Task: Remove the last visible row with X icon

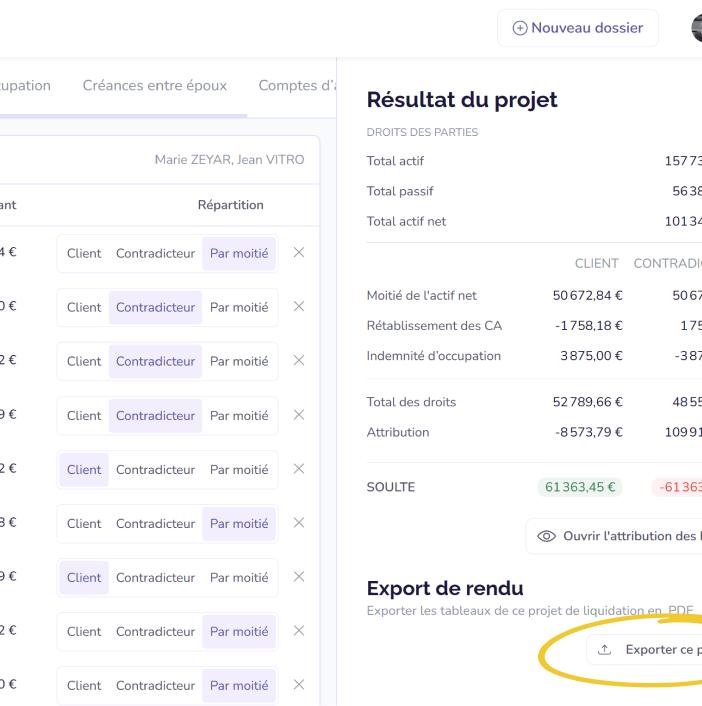Action: [x=299, y=685]
